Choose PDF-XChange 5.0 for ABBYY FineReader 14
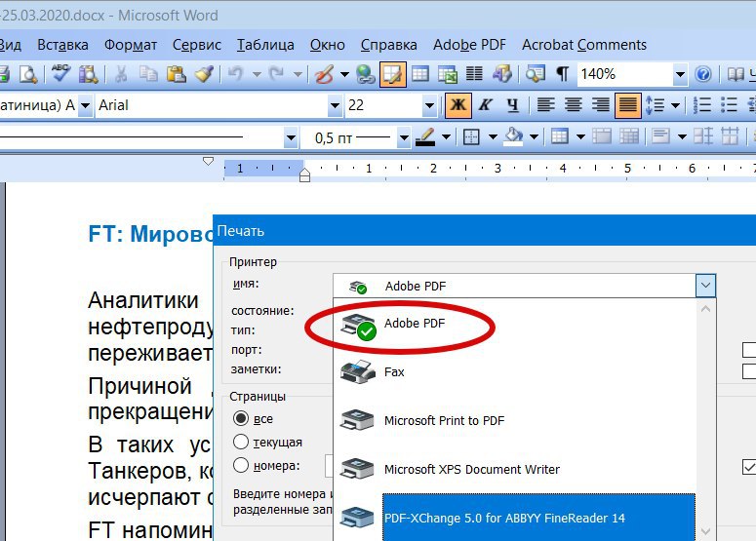756x541 pixels. [515, 518]
